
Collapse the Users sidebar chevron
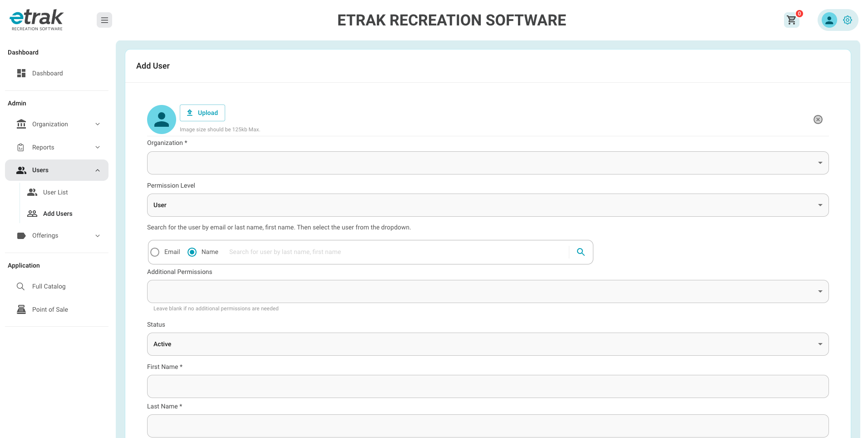[98, 170]
